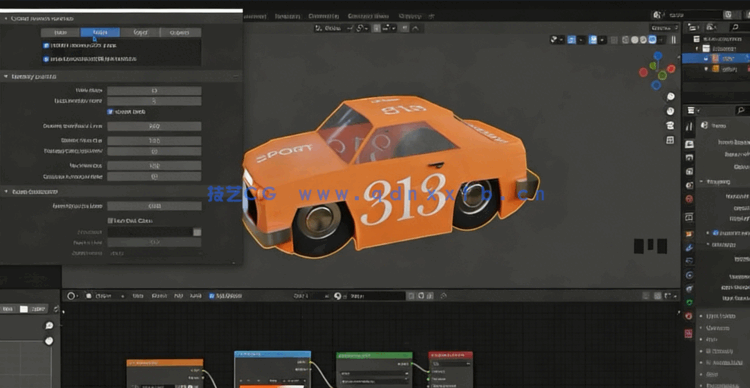The image size is (750, 388).
Task: Toggle Use Nodes checkbox in node editor
Action: (x=212, y=296)
